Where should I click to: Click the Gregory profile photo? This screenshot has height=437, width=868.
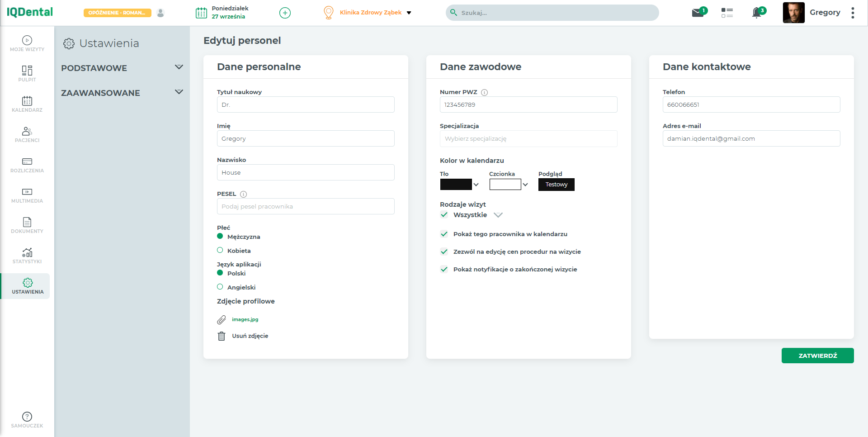click(794, 13)
